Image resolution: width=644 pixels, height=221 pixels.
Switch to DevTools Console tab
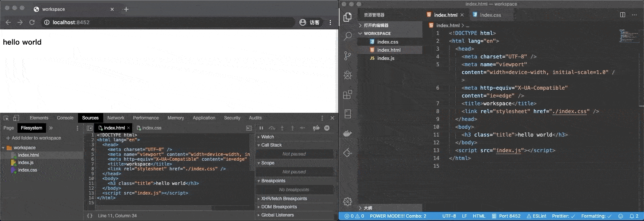pyautogui.click(x=65, y=118)
